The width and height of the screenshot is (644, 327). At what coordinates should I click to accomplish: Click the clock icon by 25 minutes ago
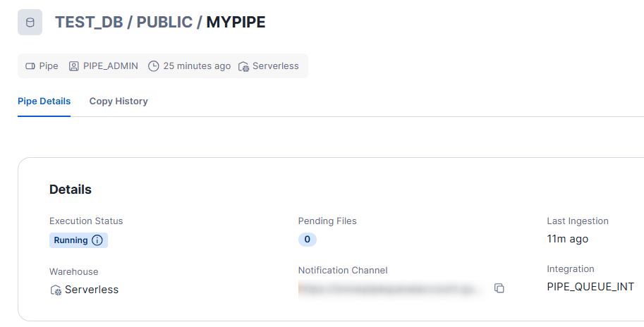154,66
